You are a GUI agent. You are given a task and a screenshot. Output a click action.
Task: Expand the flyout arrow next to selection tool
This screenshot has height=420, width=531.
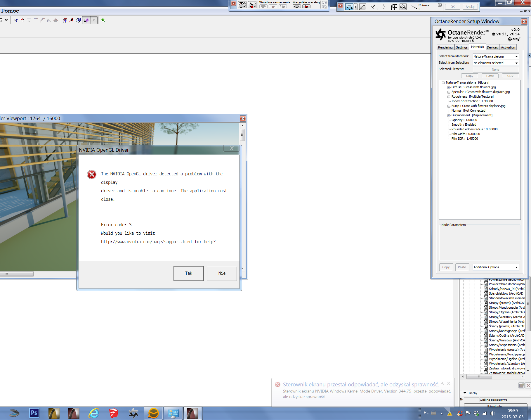pyautogui.click(x=356, y=7)
